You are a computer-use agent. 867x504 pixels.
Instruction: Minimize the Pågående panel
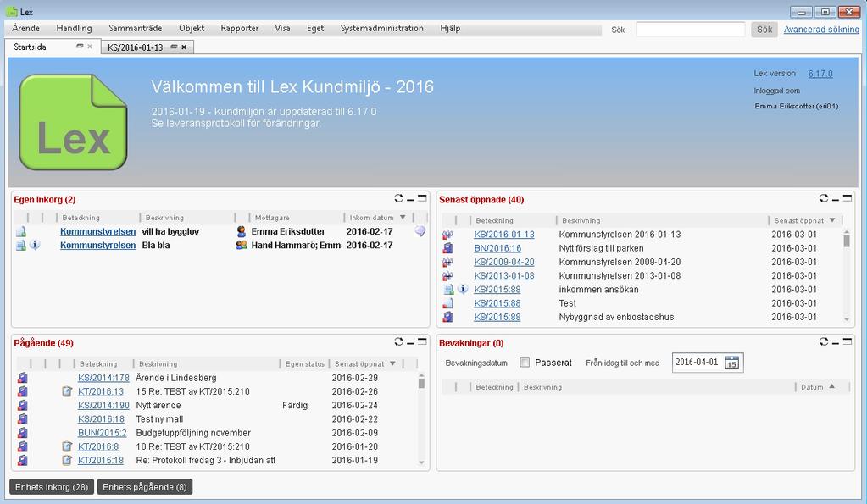(410, 343)
